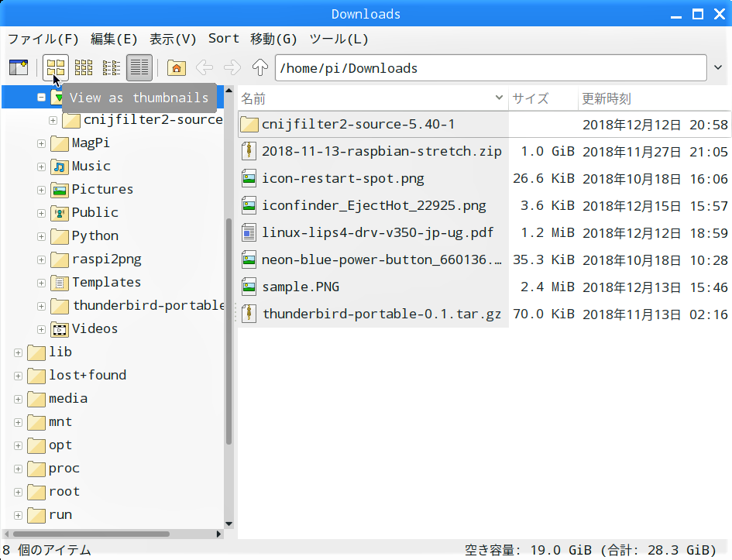Expand the Public tree node

pos(42,213)
